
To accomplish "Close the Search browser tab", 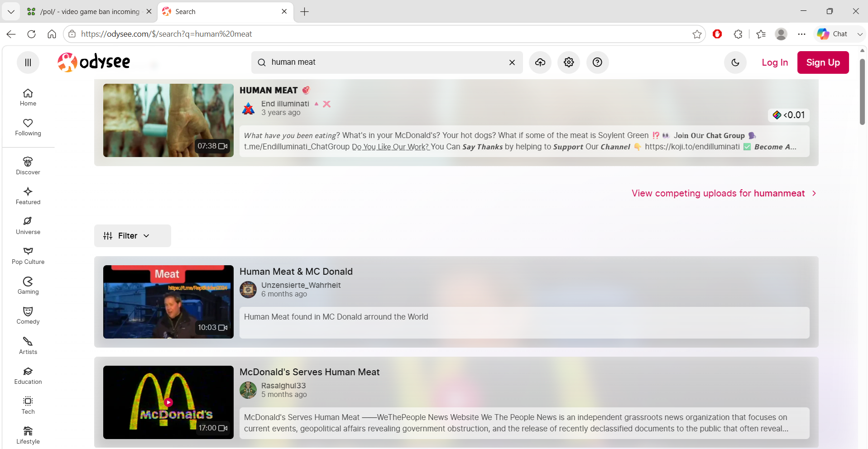I will pos(284,12).
